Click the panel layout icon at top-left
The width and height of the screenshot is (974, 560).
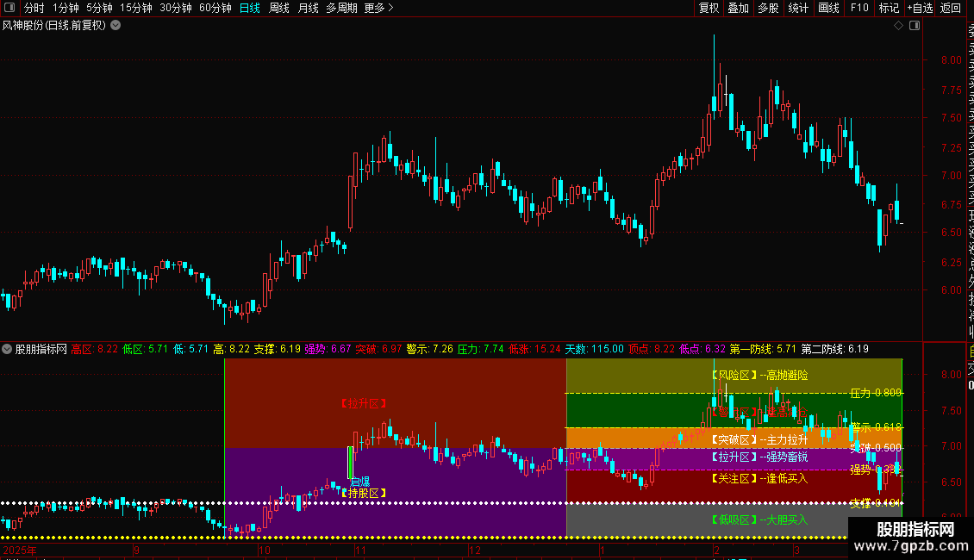(9, 8)
